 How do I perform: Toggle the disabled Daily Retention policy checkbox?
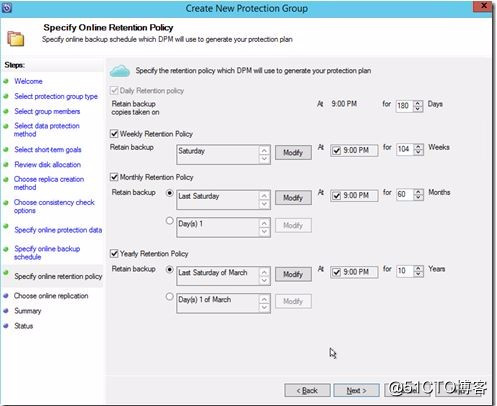114,91
